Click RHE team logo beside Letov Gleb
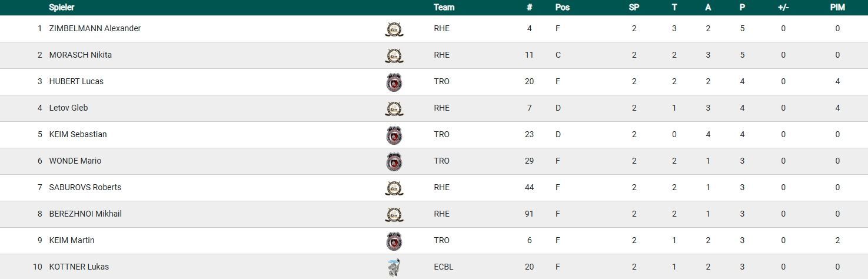The image size is (868, 279). click(x=394, y=108)
